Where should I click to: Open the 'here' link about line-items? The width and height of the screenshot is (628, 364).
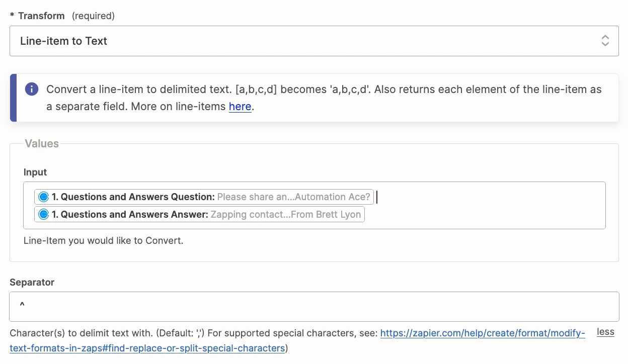pyautogui.click(x=240, y=107)
